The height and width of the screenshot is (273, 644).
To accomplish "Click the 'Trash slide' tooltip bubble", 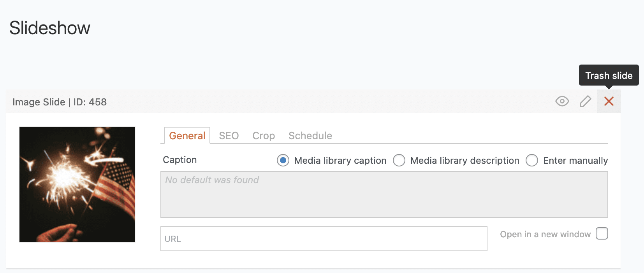I will click(609, 75).
